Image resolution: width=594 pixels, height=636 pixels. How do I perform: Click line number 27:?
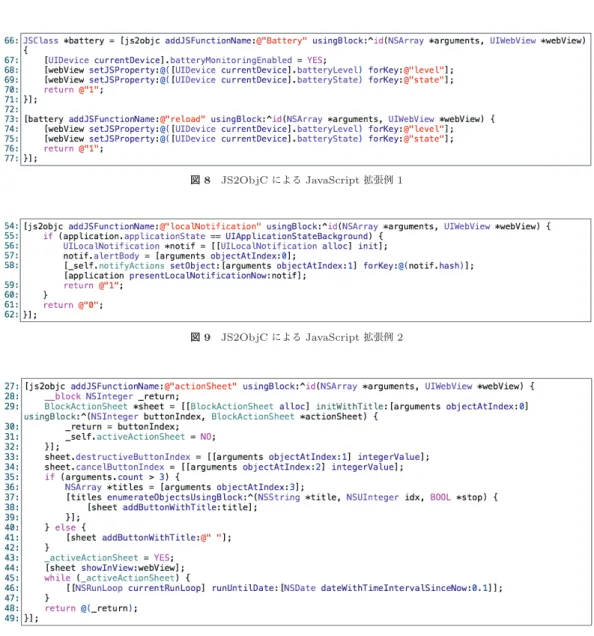pos(11,386)
